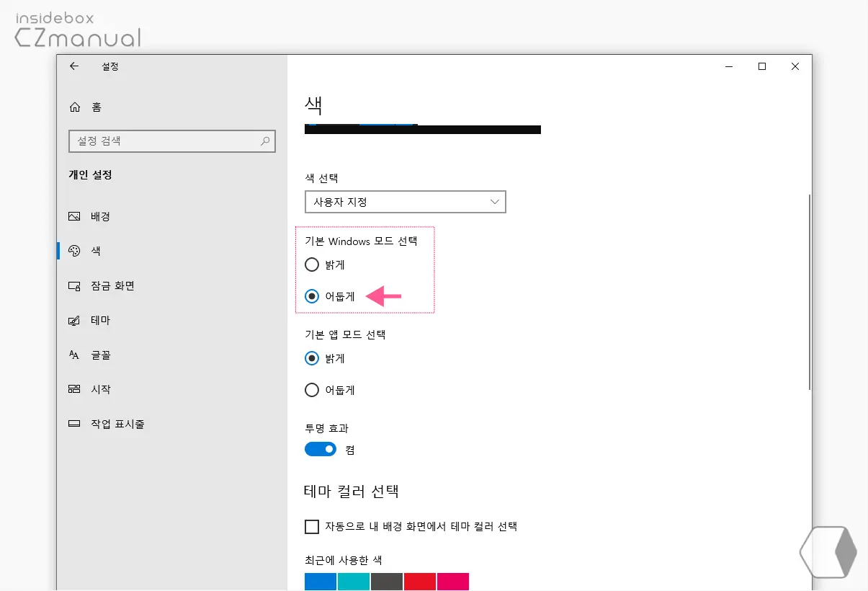Click the 최근에 사용한 색 label
868x591 pixels.
(343, 560)
